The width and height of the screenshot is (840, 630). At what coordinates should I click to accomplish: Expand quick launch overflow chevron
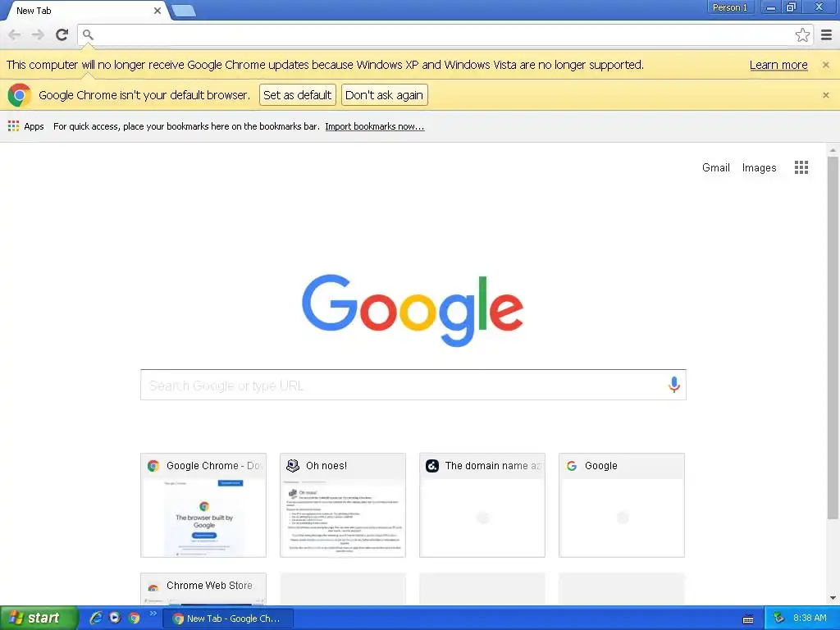[x=153, y=614]
